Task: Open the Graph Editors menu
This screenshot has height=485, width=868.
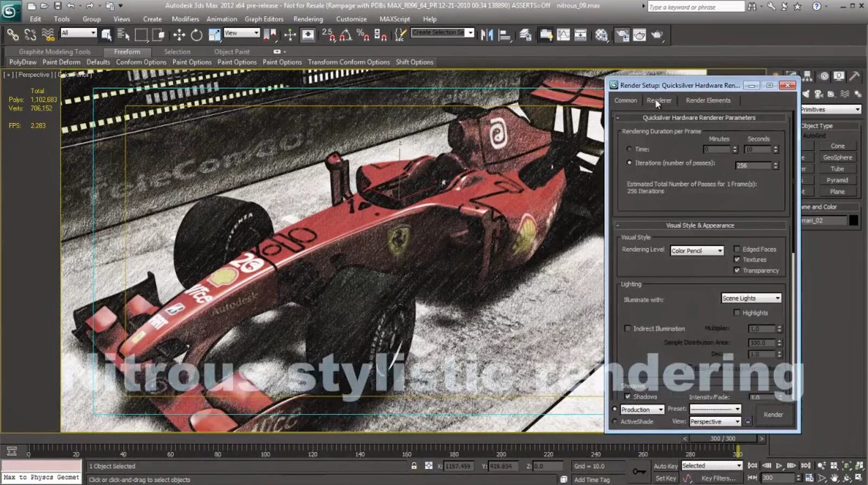Action: pos(264,19)
